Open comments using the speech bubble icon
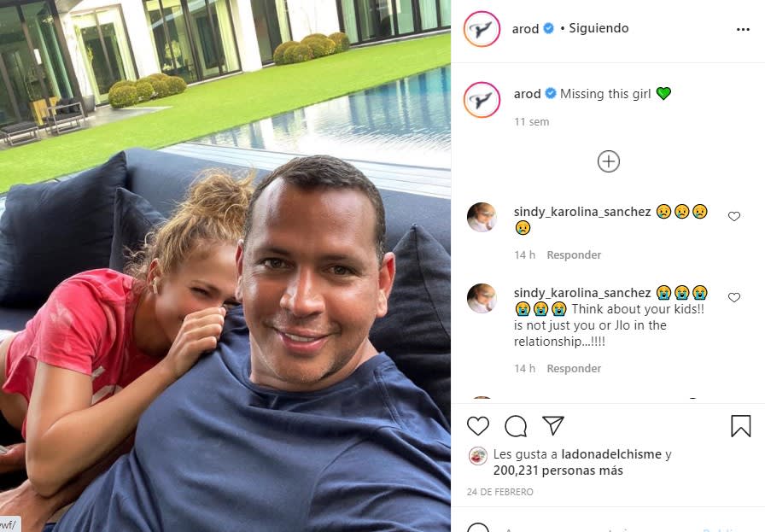The image size is (765, 532). [516, 426]
